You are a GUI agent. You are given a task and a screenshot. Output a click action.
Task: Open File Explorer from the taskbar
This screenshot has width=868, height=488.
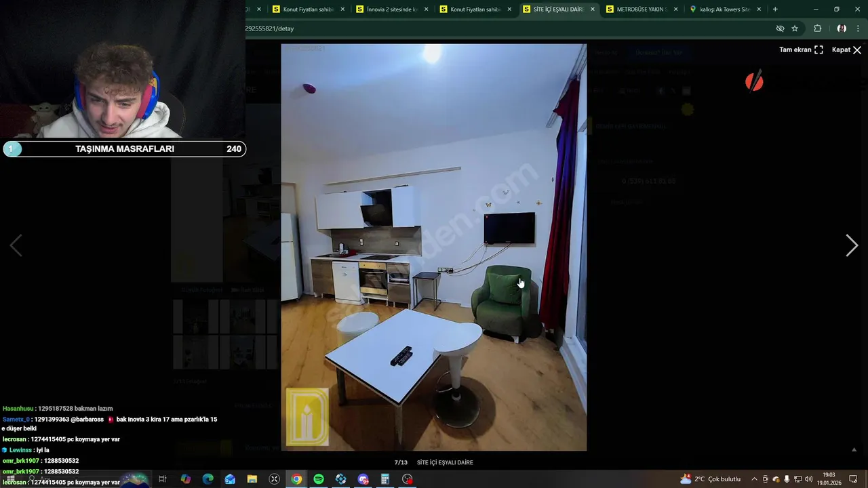(x=252, y=479)
